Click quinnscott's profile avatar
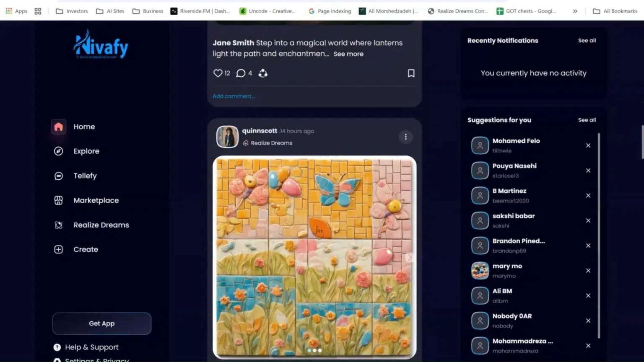This screenshot has width=644, height=362. (x=227, y=137)
